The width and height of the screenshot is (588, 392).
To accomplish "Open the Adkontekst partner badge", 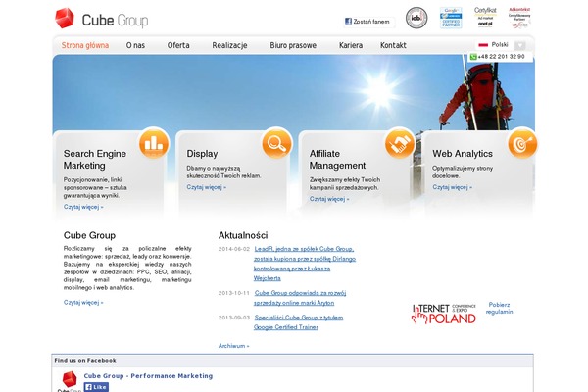I will [519, 18].
